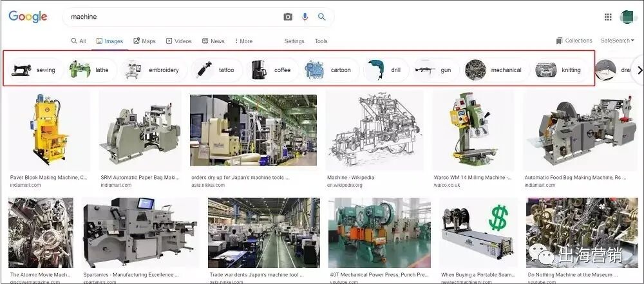Open Settings in search bar row
Screen dimensions: 644x284
coord(294,41)
